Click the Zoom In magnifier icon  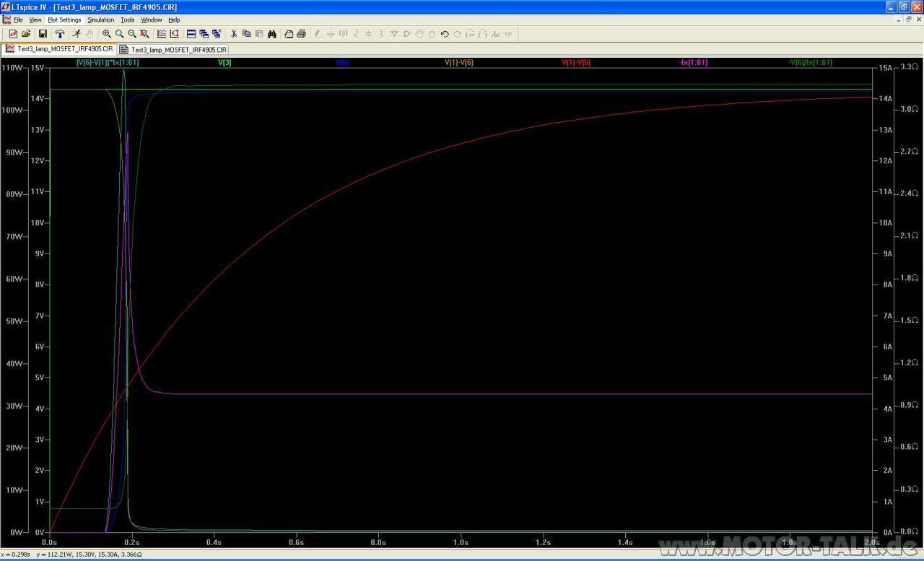[107, 34]
